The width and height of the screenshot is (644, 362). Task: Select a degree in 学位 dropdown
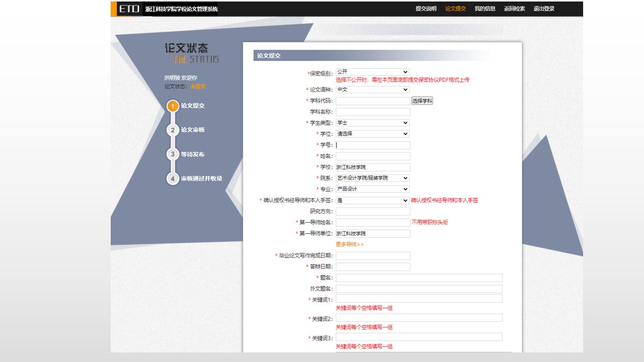[x=372, y=134]
